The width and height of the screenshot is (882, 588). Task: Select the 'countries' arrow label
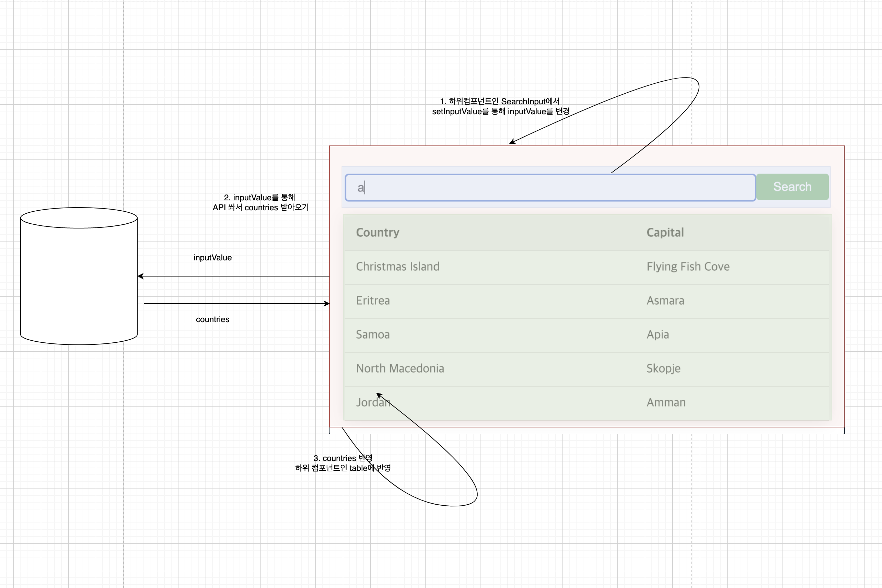212,319
